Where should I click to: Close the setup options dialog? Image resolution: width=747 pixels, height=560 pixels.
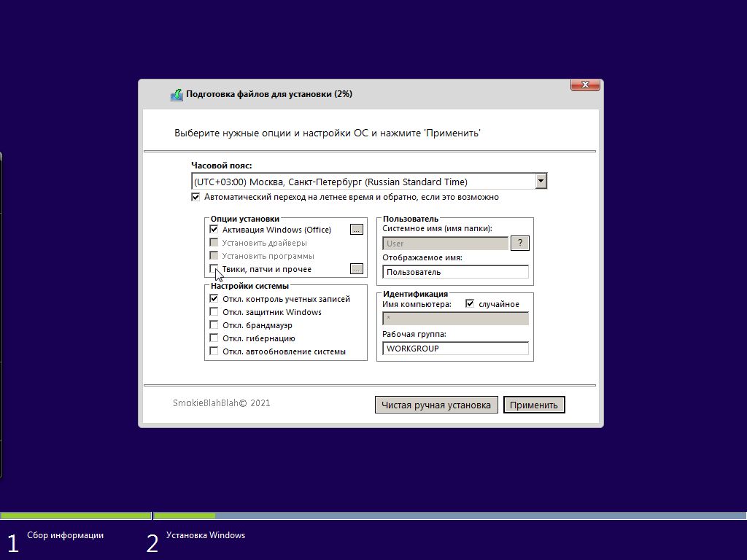click(x=585, y=85)
